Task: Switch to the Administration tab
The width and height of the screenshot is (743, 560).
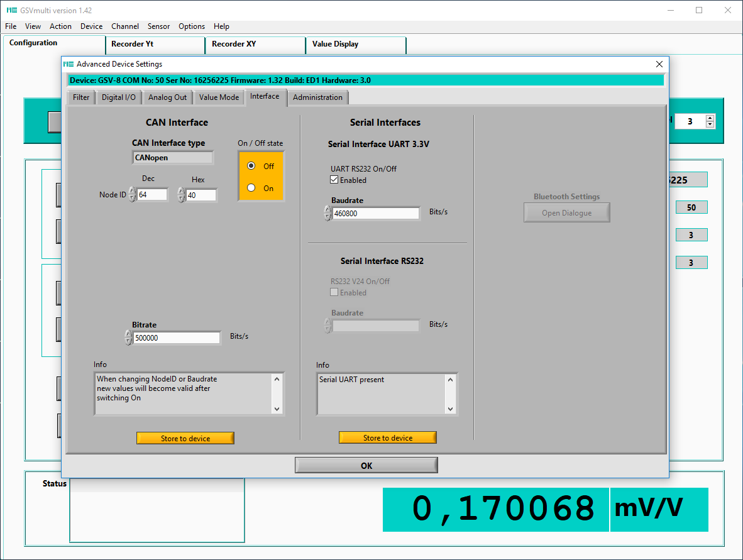Action: click(x=317, y=97)
